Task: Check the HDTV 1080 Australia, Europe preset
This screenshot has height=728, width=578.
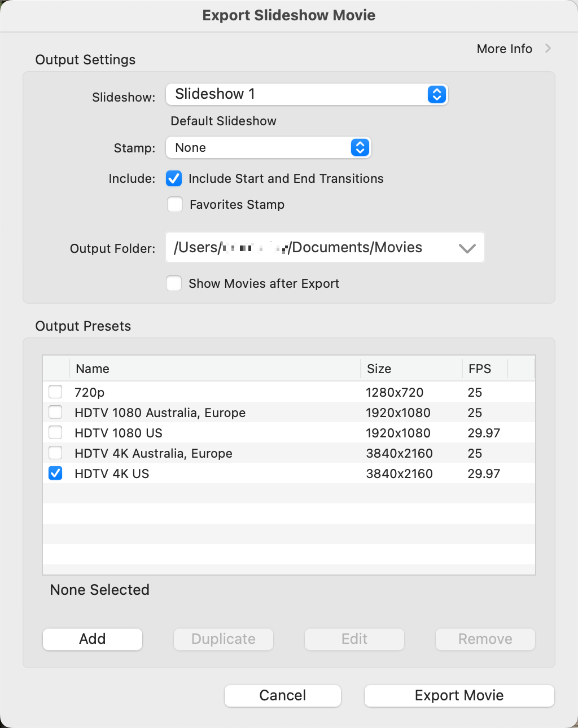Action: click(55, 413)
